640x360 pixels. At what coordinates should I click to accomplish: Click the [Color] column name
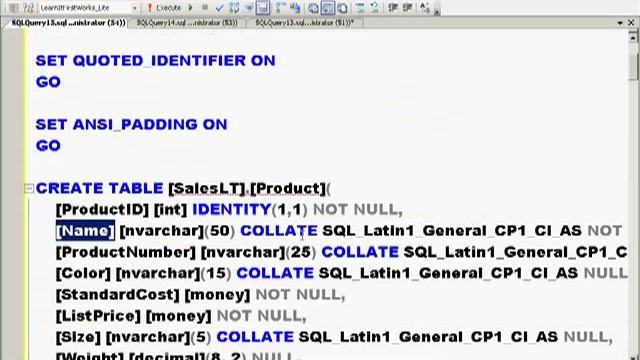click(x=83, y=273)
